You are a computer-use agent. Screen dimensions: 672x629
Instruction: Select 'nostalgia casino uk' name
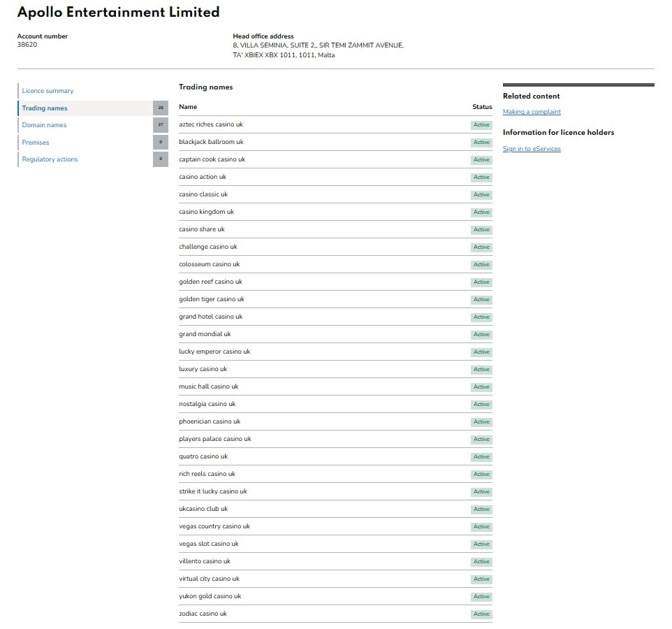(x=207, y=404)
